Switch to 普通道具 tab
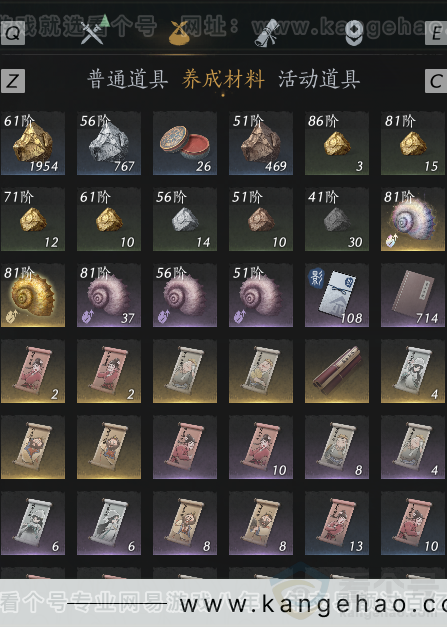The width and height of the screenshot is (447, 628). [127, 79]
